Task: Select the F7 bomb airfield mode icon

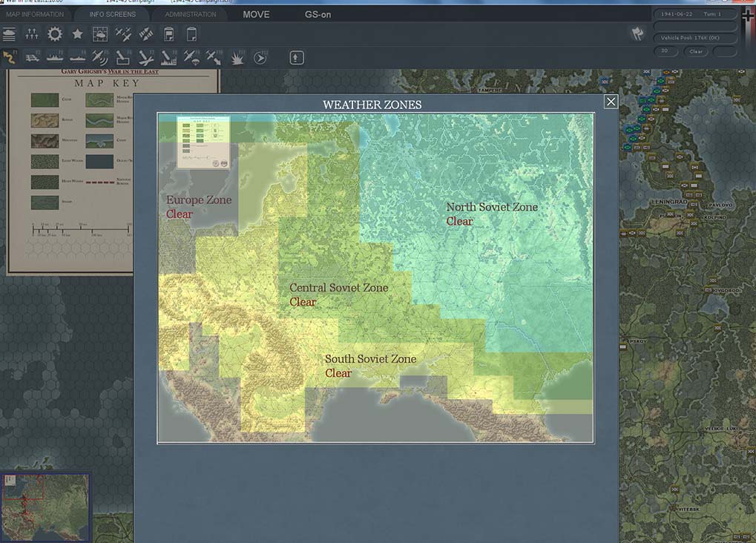Action: pyautogui.click(x=145, y=57)
